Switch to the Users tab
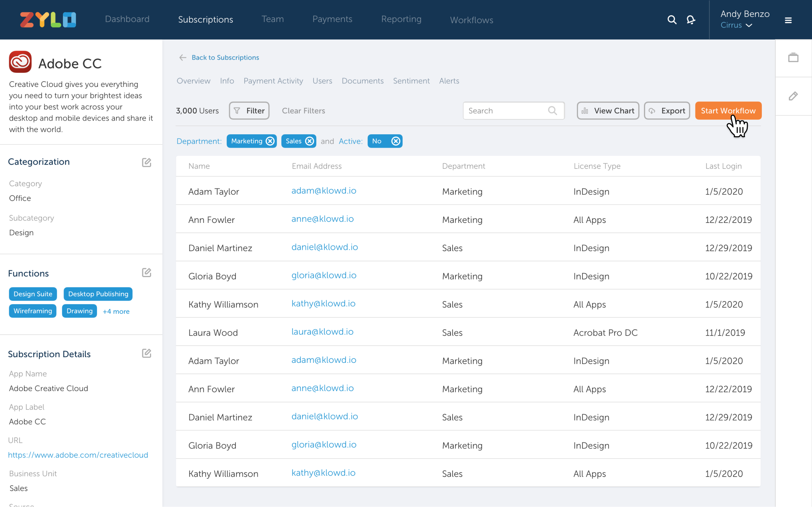Viewport: 812px width, 507px height. [322, 81]
